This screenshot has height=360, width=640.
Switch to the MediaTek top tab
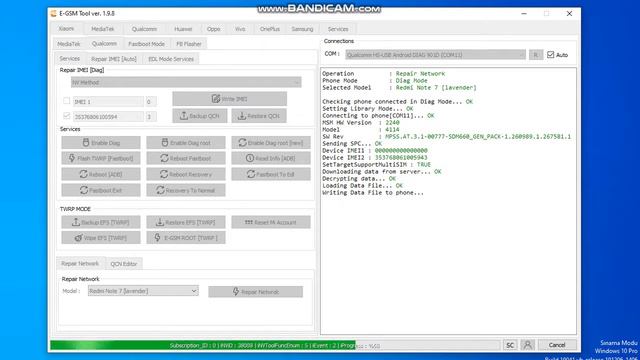(x=102, y=29)
